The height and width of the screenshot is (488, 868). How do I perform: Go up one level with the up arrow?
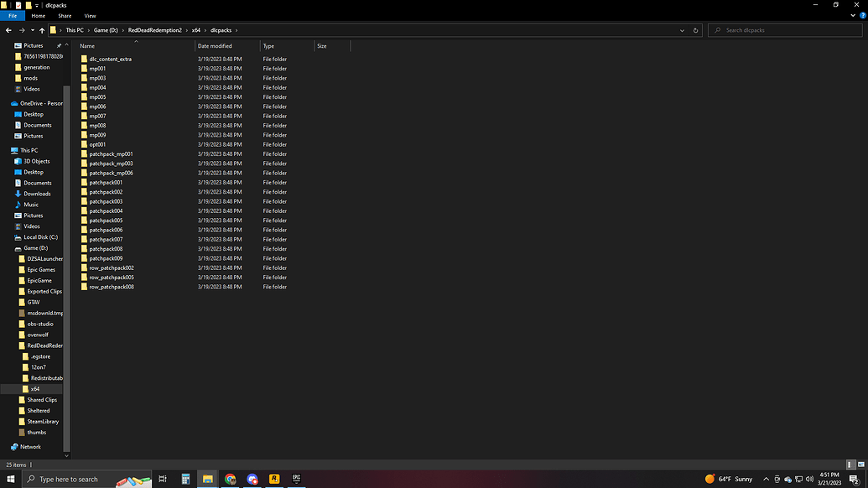[x=42, y=30]
